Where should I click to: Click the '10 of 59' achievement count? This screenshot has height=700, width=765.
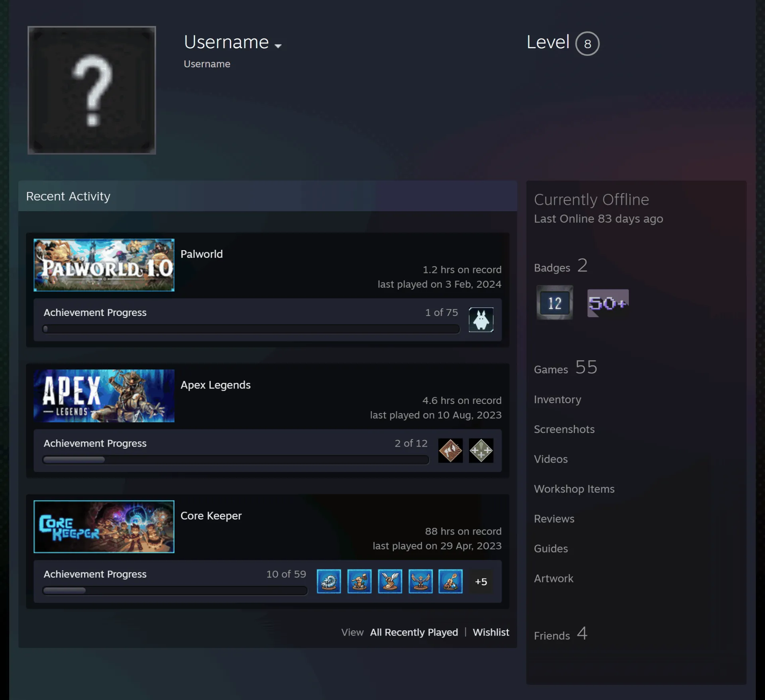286,574
